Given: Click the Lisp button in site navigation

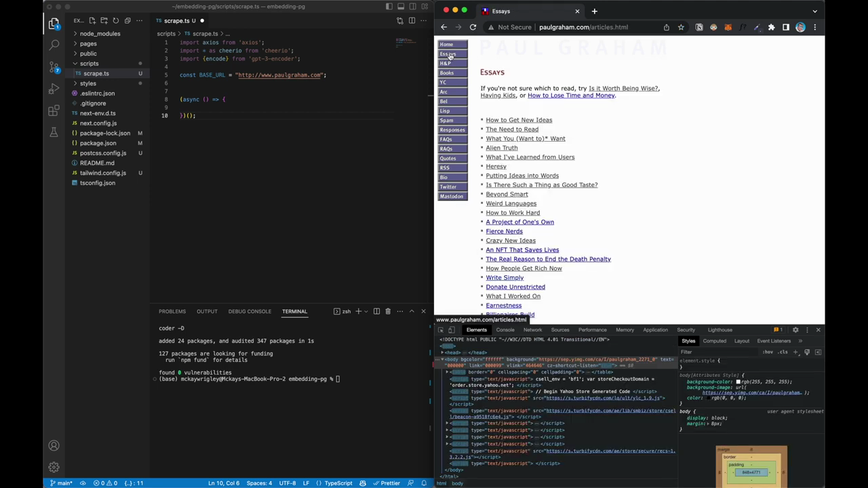Looking at the screenshot, I should (452, 110).
